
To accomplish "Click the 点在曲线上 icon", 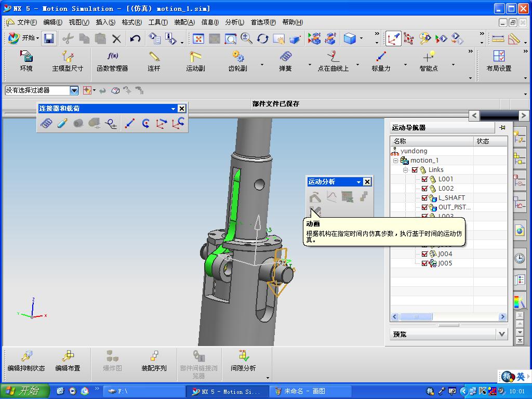I will click(333, 56).
